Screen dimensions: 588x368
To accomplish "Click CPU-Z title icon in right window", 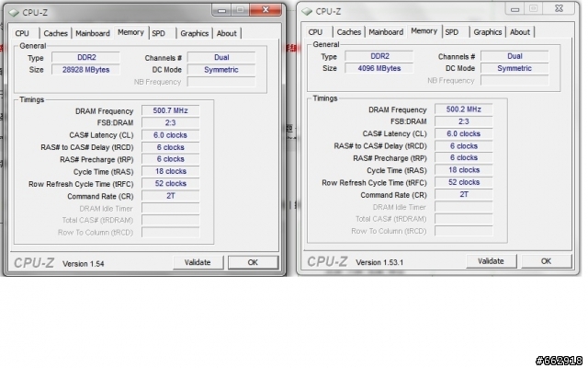I will point(307,12).
